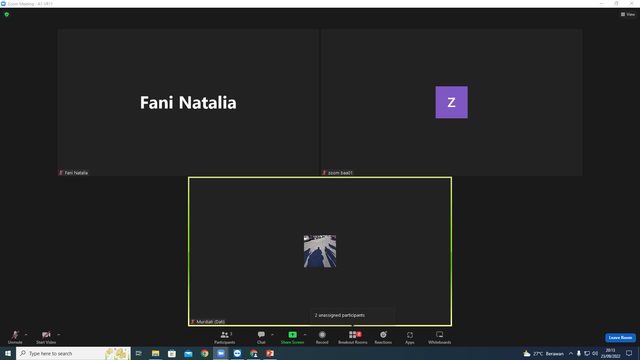Open the View layout menu
The width and height of the screenshot is (640, 360).
[x=628, y=14]
